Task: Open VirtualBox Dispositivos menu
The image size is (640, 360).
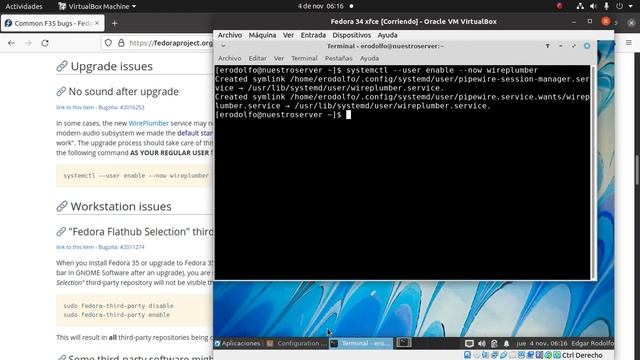Action: tap(351, 35)
